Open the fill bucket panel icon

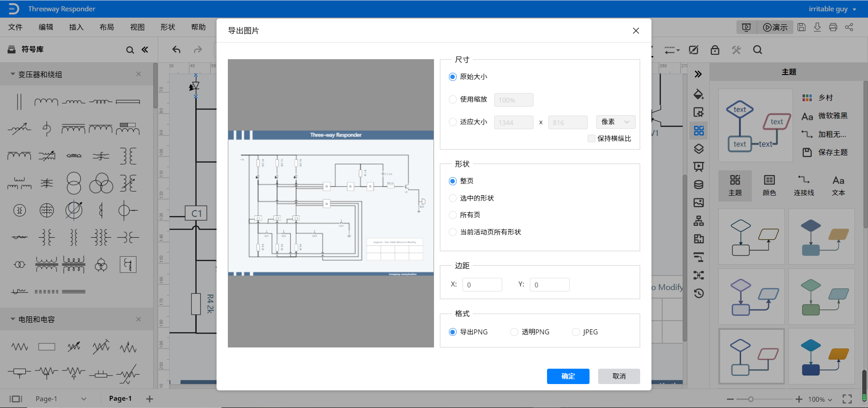[x=698, y=94]
